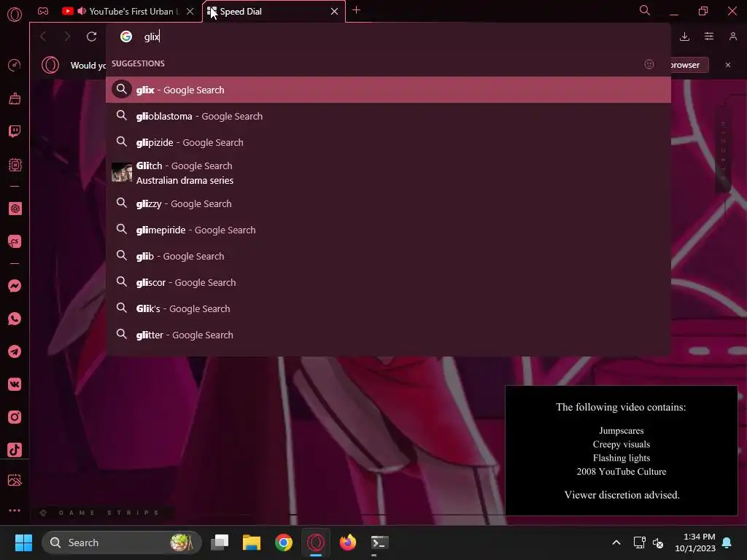Image resolution: width=747 pixels, height=560 pixels.
Task: Open WhatsApp in sidebar
Action: pos(15,319)
